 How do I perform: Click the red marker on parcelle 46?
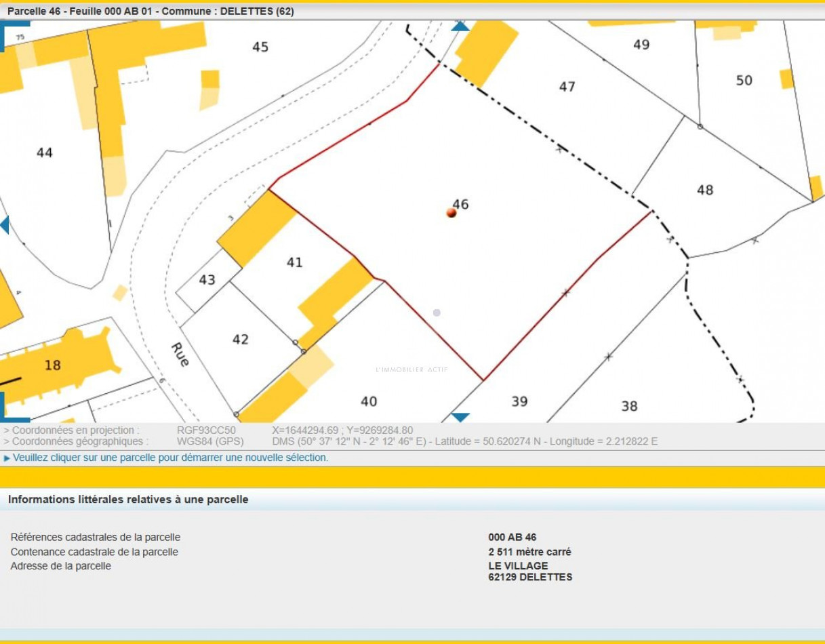point(451,212)
